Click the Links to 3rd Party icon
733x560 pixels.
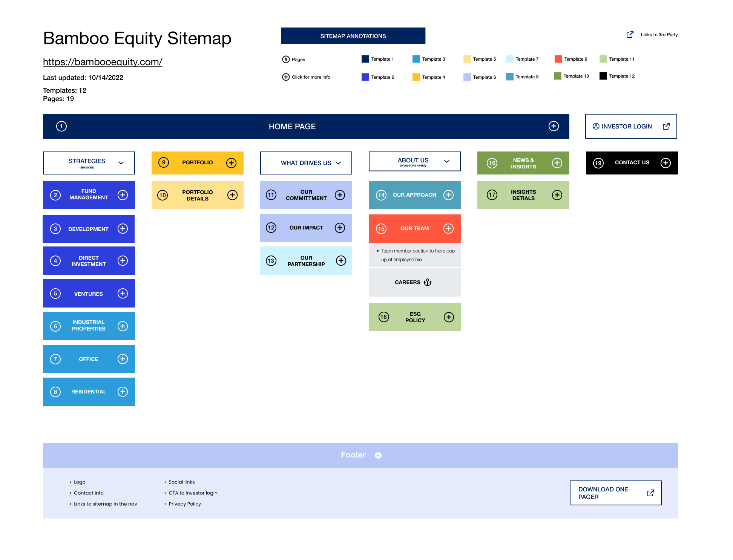pyautogui.click(x=630, y=35)
